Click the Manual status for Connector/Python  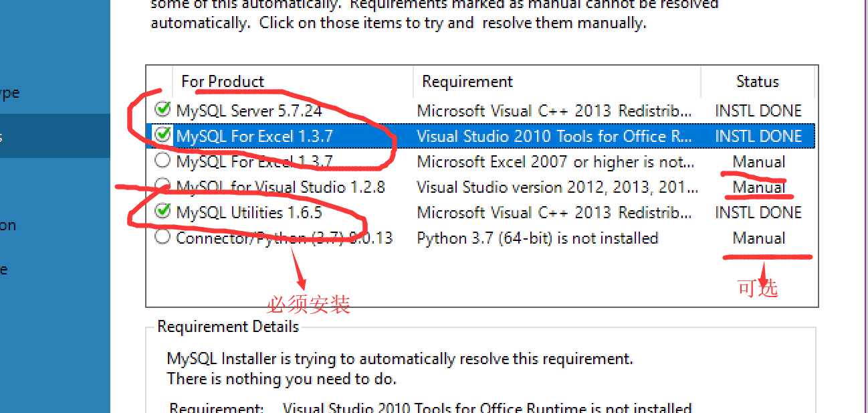[759, 238]
